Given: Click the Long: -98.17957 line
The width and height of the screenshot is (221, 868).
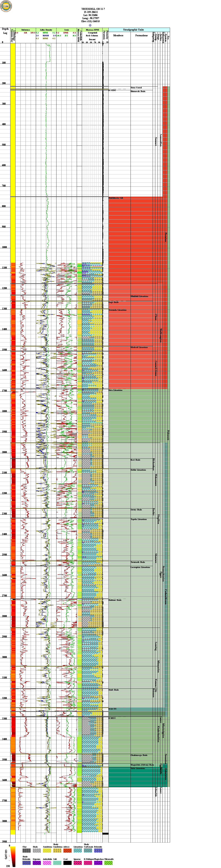Looking at the screenshot, I should (x=91, y=18).
